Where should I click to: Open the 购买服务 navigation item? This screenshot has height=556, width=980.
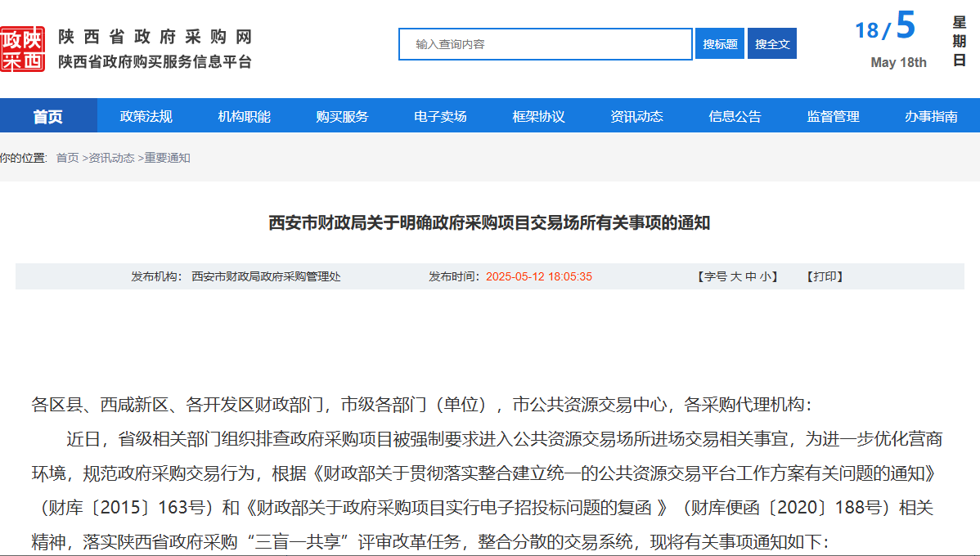(x=343, y=116)
